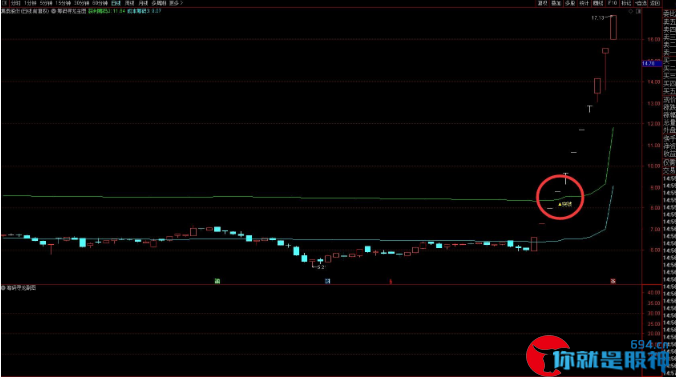The width and height of the screenshot is (676, 379).
Task: Switch to the 日线 daily chart tab
Action: pos(116,3)
